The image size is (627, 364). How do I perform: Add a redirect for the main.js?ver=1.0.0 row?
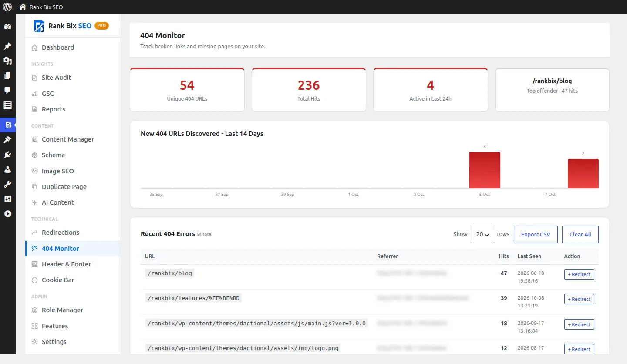tap(579, 324)
